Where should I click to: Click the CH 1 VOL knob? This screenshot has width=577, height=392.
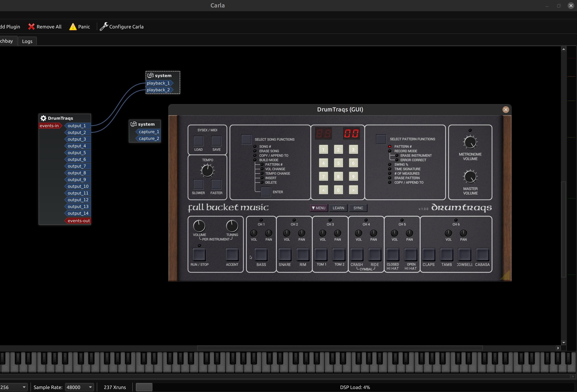pyautogui.click(x=254, y=233)
